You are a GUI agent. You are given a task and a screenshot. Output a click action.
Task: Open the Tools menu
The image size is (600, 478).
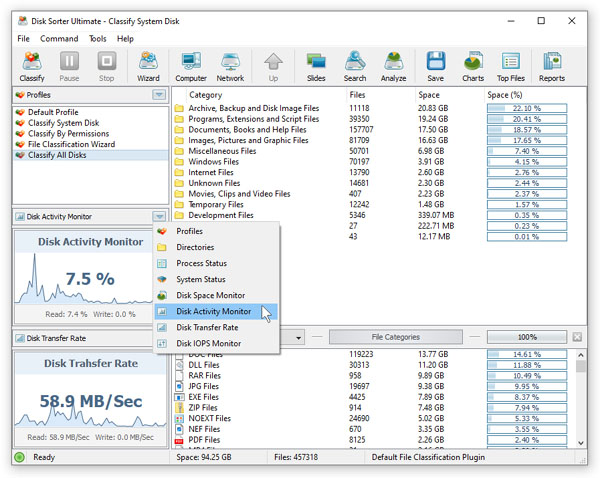click(x=98, y=39)
